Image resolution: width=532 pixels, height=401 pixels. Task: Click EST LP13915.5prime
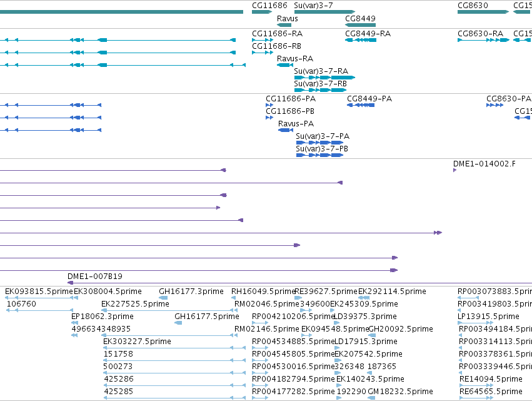475,323
